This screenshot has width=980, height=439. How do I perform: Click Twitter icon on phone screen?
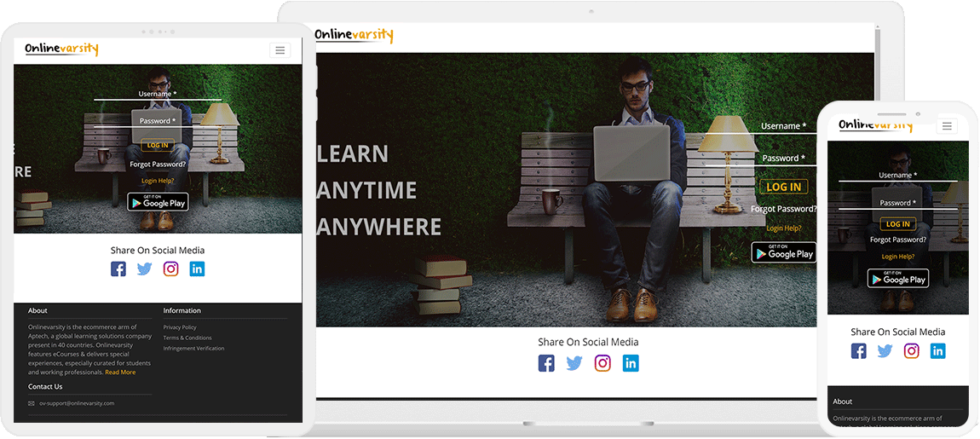(x=885, y=351)
